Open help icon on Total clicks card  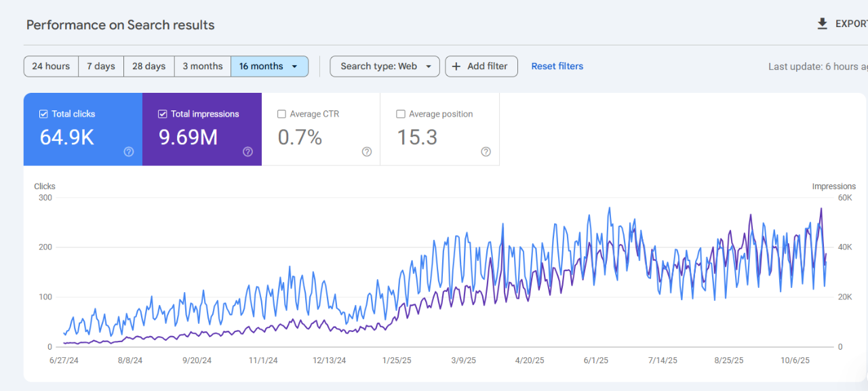coord(129,152)
